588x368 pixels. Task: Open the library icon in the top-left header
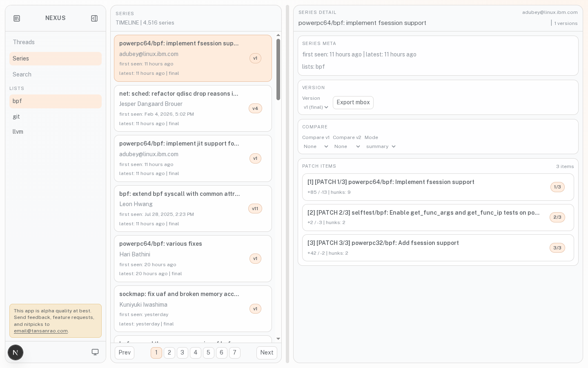17,18
